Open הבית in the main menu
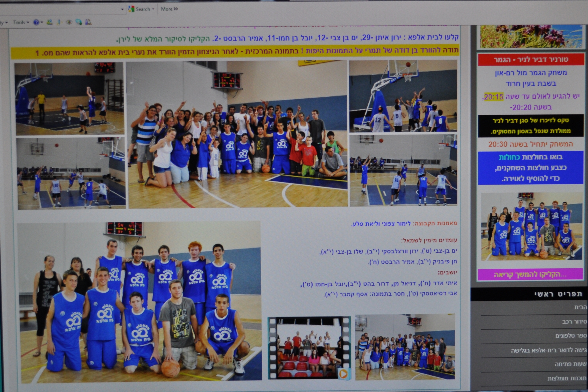Image resolution: width=588 pixels, height=392 pixels. 580,307
